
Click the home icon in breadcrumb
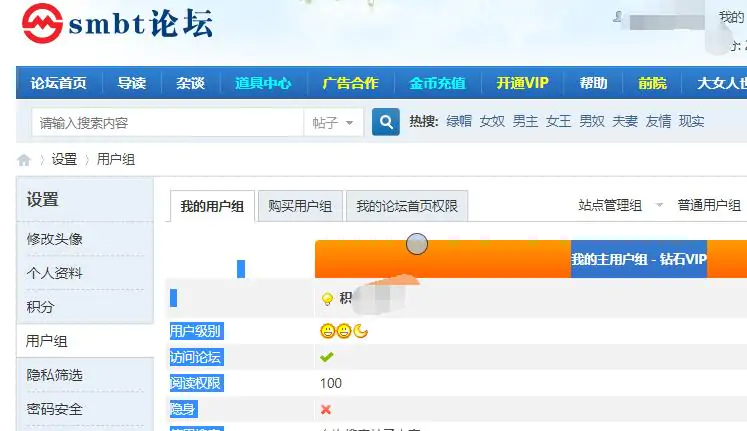click(24, 160)
